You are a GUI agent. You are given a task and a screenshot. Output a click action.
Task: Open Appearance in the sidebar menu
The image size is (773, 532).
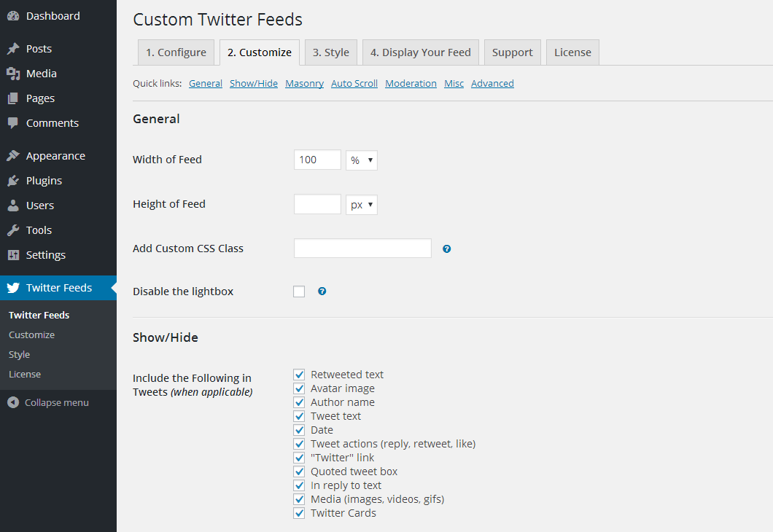coord(55,156)
